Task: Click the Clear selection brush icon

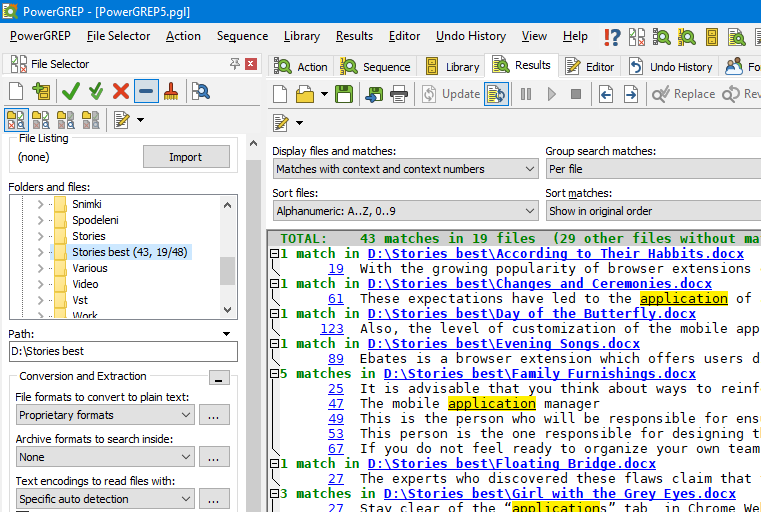Action: [171, 91]
